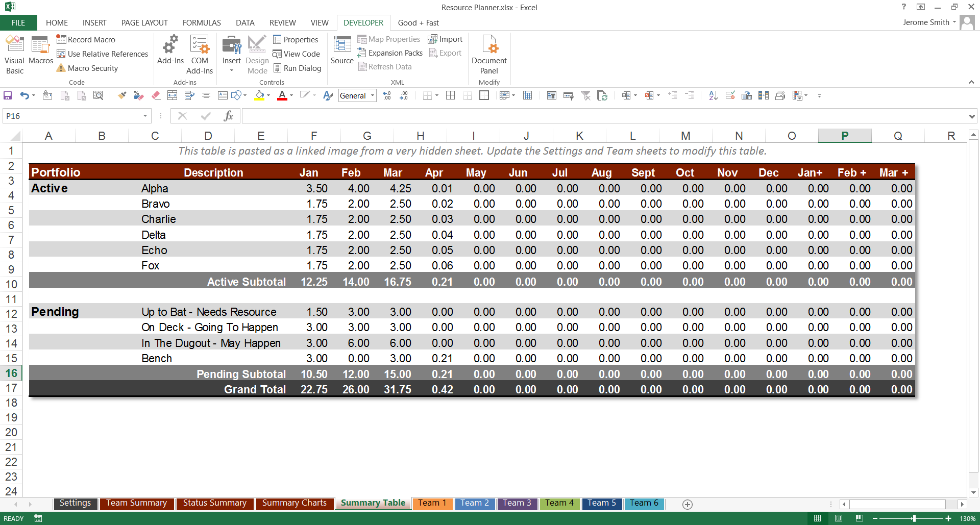The image size is (980, 525).
Task: Switch to Page Layout view in status bar
Action: [839, 518]
